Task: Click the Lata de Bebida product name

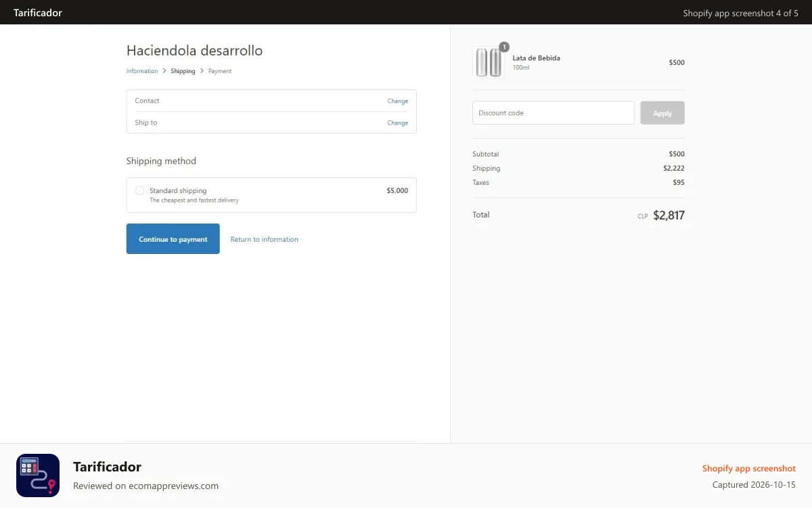Action: tap(537, 58)
